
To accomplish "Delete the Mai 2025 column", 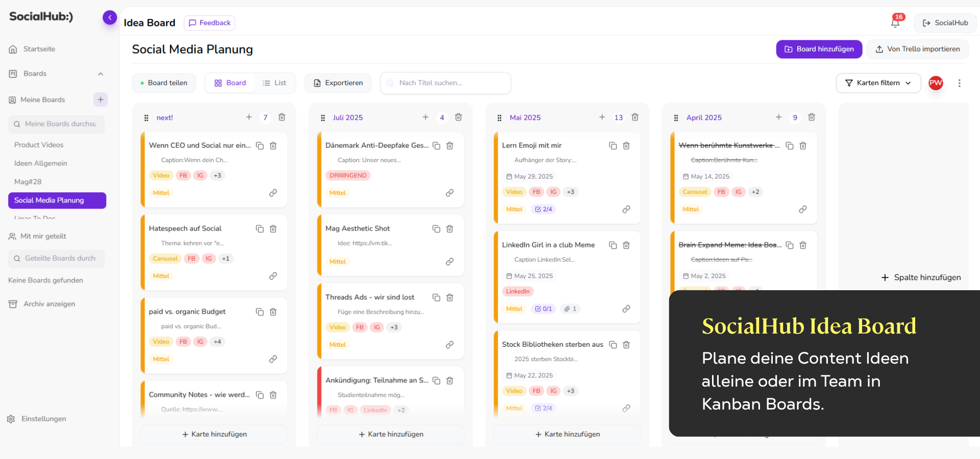I will tap(635, 117).
